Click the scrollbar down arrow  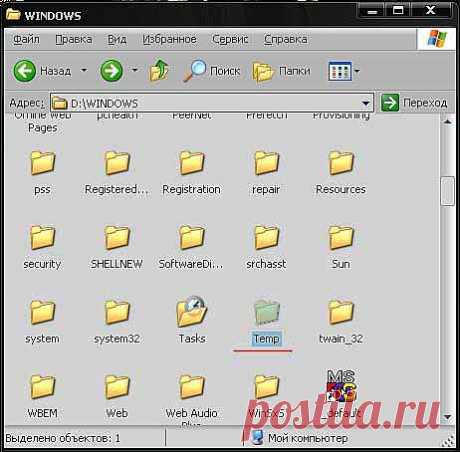click(447, 417)
